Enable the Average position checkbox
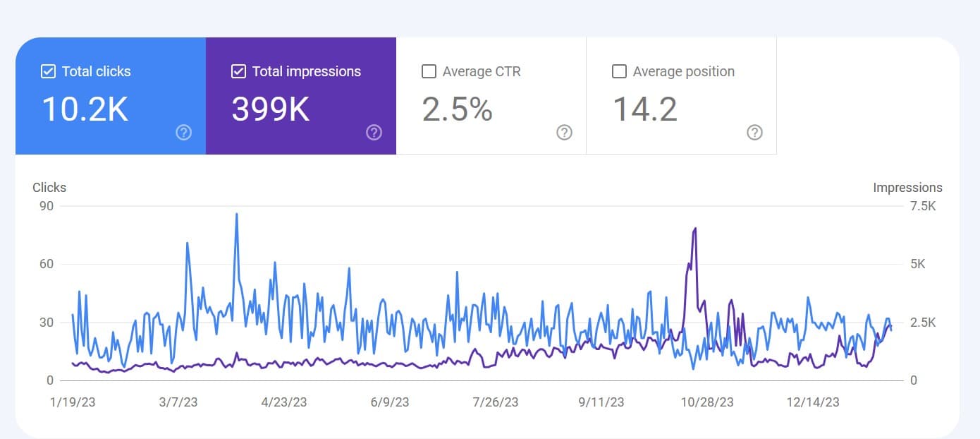Viewport: 980px width, 439px height. (x=619, y=71)
